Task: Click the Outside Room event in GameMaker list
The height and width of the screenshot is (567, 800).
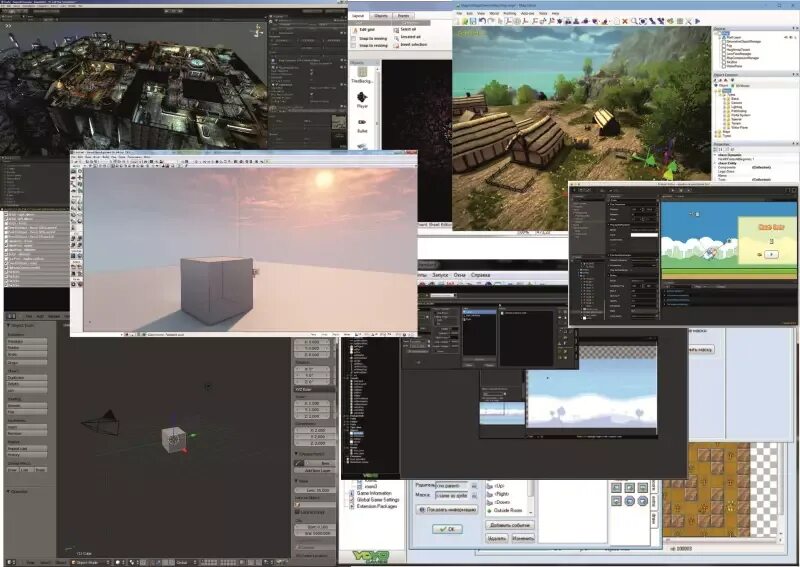Action: click(x=508, y=510)
